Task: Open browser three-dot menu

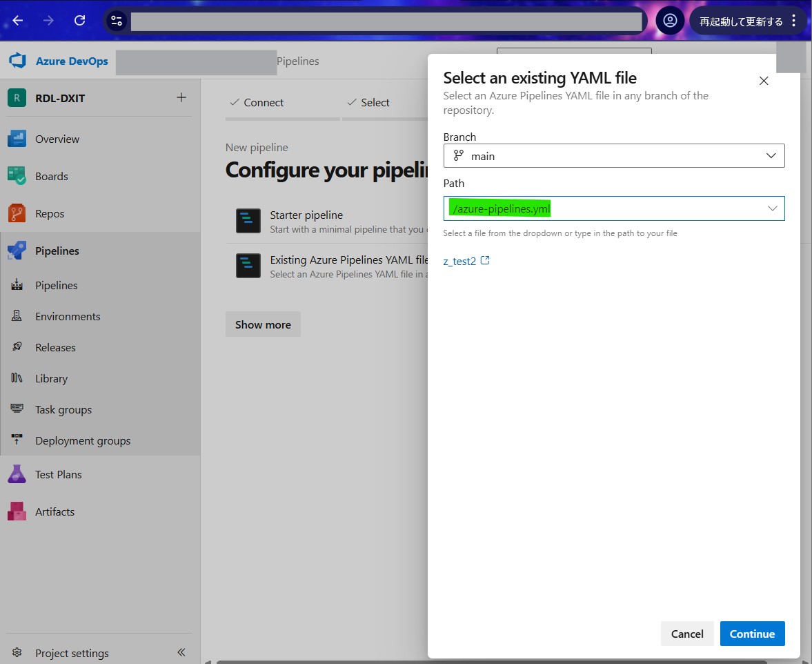Action: tap(794, 21)
